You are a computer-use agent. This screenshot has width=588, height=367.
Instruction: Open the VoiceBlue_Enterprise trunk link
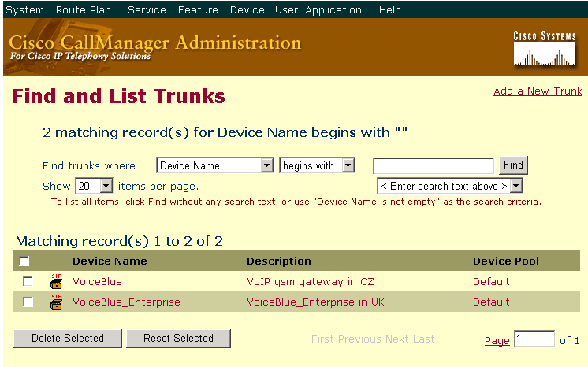[126, 302]
